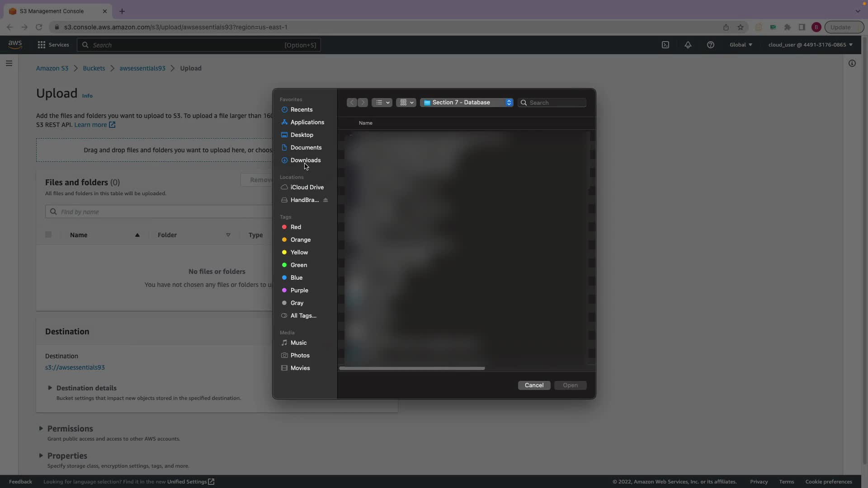This screenshot has height=488, width=868.
Task: Select all files checkbox in table header
Action: [x=48, y=235]
